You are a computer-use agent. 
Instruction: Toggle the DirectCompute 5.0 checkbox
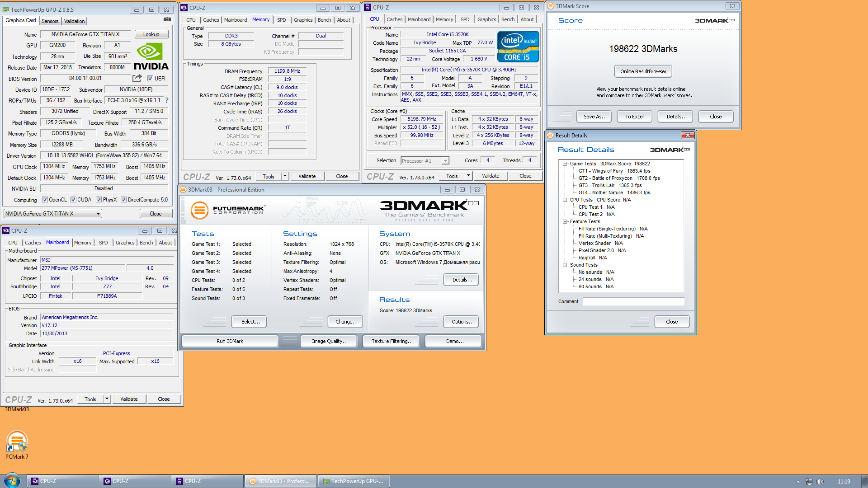pos(123,200)
